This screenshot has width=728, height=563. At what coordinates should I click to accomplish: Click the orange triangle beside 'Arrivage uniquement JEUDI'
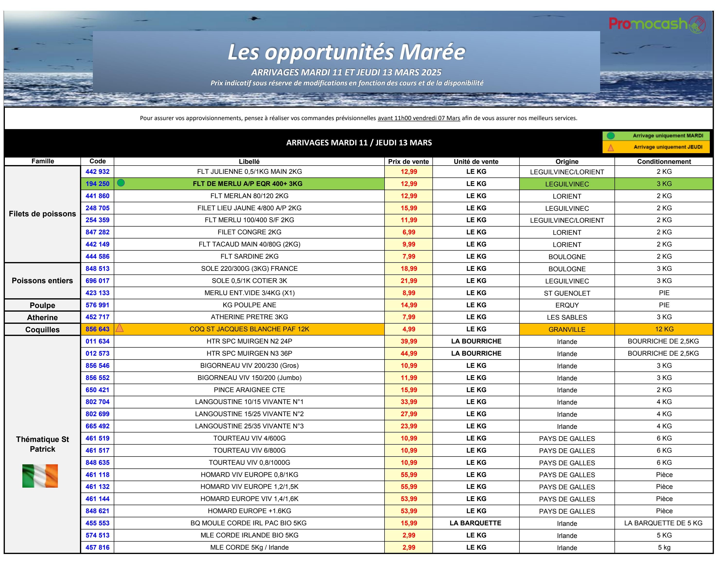point(611,147)
